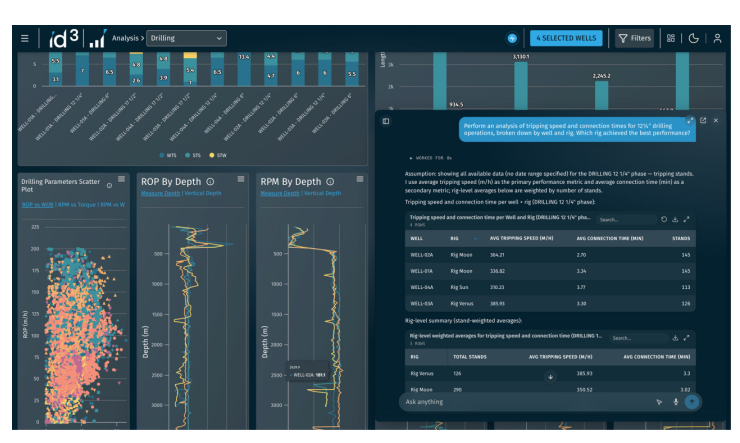
Task: Click the WELL-04A table cell
Action: 422,287
